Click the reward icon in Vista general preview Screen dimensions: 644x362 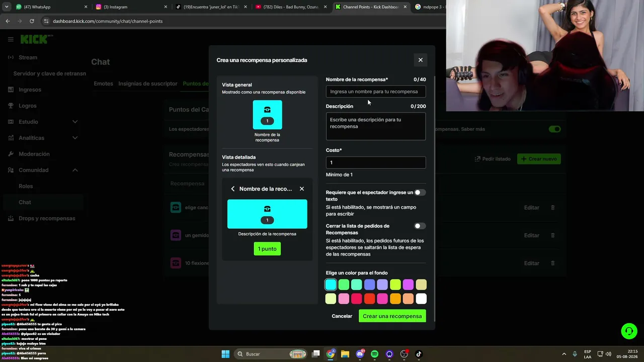[x=267, y=115]
